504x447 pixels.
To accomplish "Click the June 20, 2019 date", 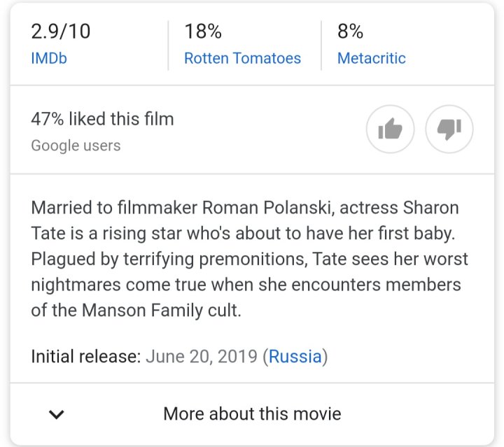I will pyautogui.click(x=201, y=357).
